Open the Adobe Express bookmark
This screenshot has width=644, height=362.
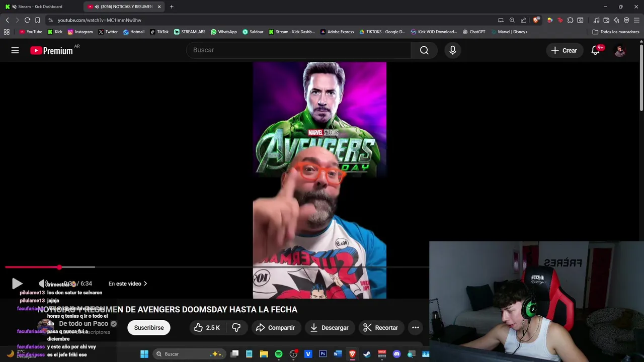tap(337, 32)
